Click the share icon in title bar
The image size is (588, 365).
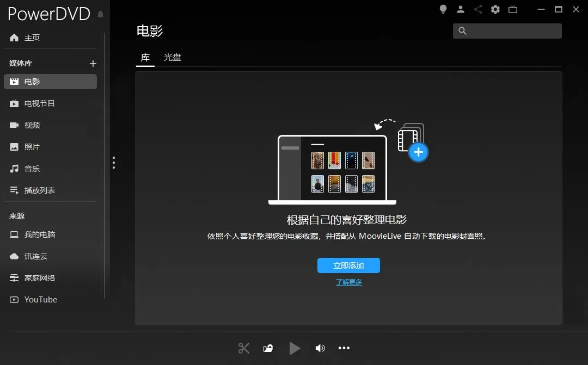(478, 9)
